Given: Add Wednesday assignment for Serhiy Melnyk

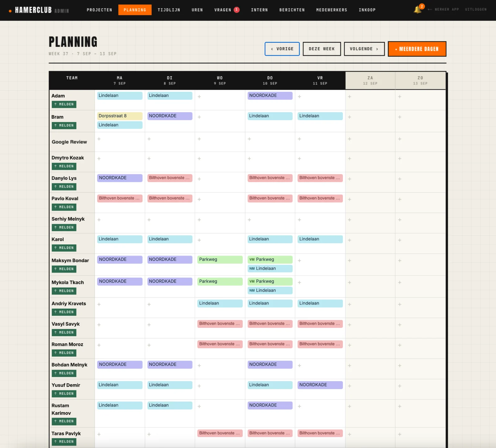Looking at the screenshot, I should point(199,220).
